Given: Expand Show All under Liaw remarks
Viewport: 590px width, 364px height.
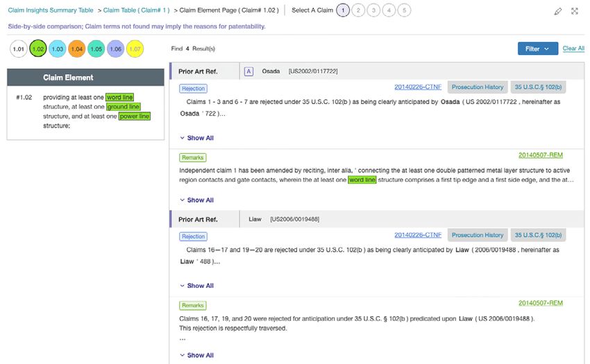Looking at the screenshot, I should coord(196,356).
